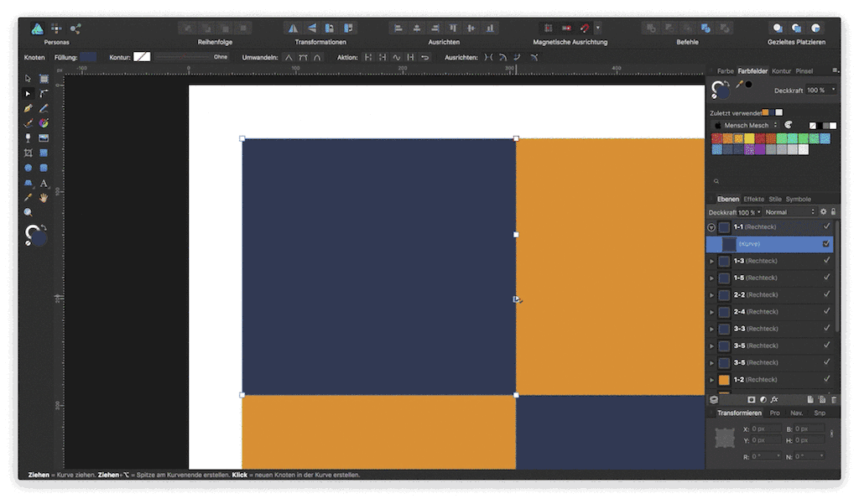This screenshot has height=504, width=859.
Task: Choose the hand View tool
Action: (x=44, y=198)
